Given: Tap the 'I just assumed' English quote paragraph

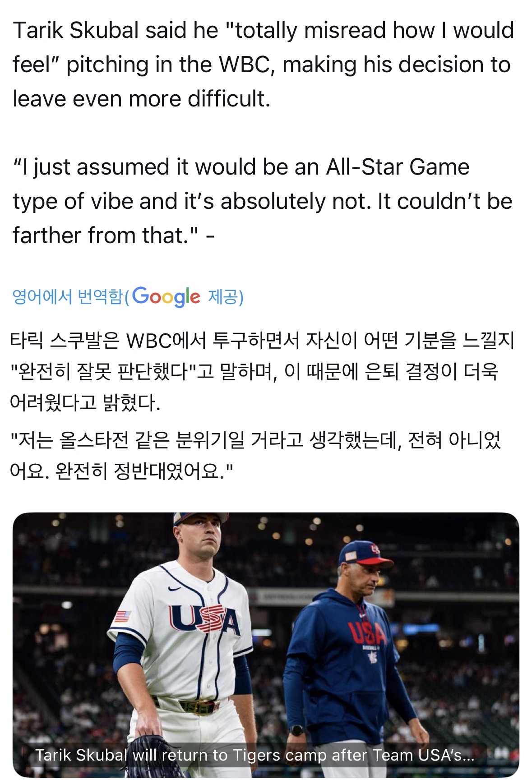Looking at the screenshot, I should 262,201.
